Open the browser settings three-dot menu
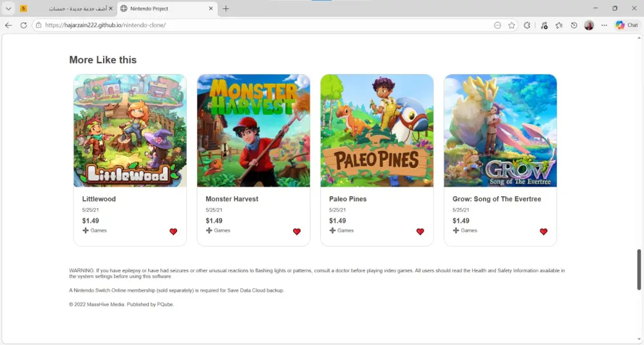 click(x=604, y=26)
